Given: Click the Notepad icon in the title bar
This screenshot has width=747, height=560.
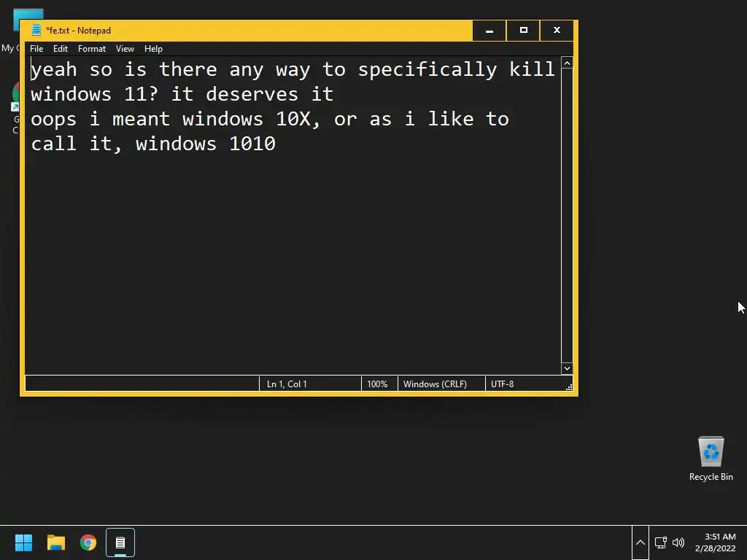Looking at the screenshot, I should tap(36, 30).
